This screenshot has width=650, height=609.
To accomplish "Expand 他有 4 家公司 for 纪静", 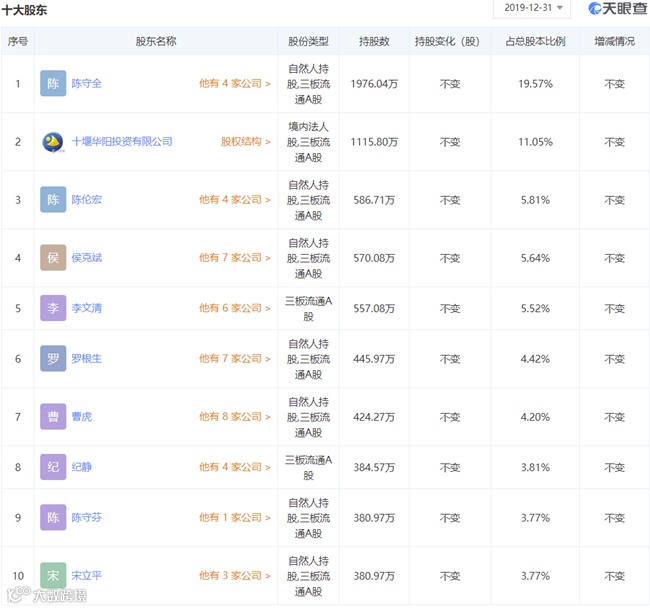I will click(x=235, y=467).
